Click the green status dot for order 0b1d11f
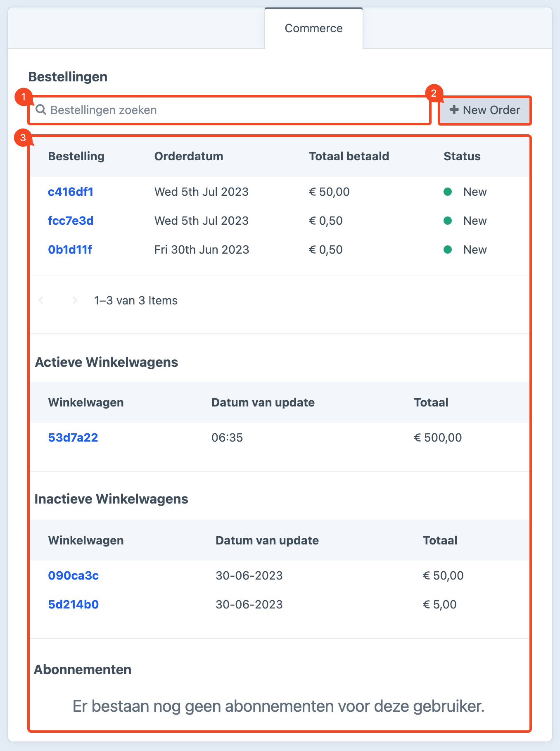 [447, 250]
